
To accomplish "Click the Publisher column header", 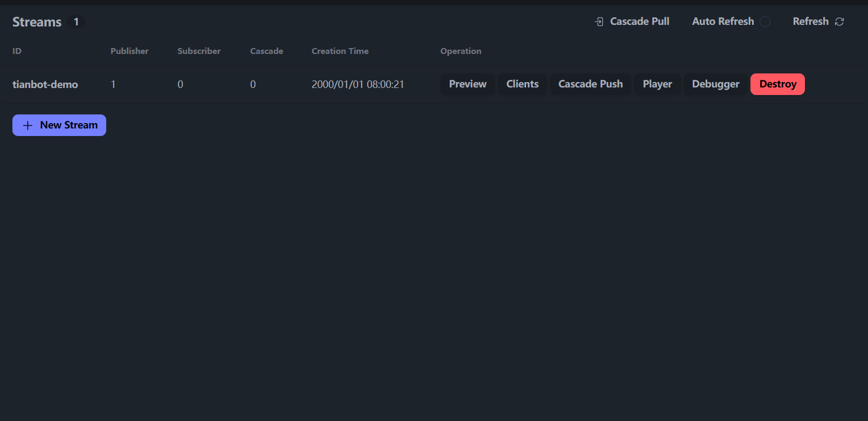I will click(x=129, y=51).
